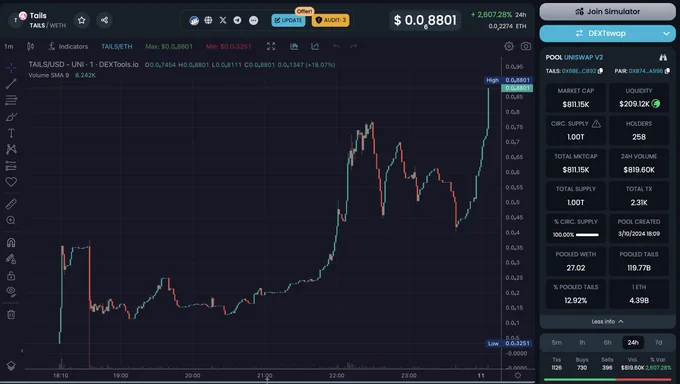Open the candlestick chart style selector
Viewport: 680px width, 384px height.
30,46
